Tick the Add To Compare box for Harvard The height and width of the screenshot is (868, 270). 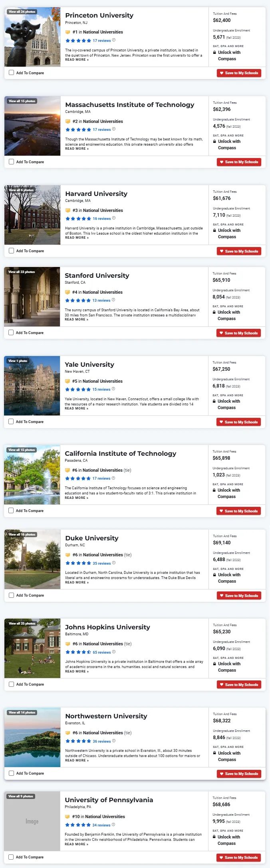tap(11, 251)
